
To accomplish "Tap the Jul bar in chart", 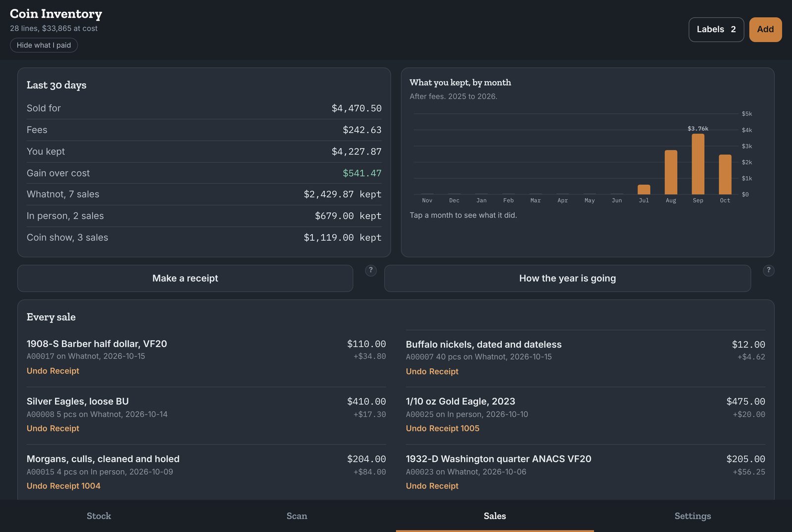I will tap(643, 190).
